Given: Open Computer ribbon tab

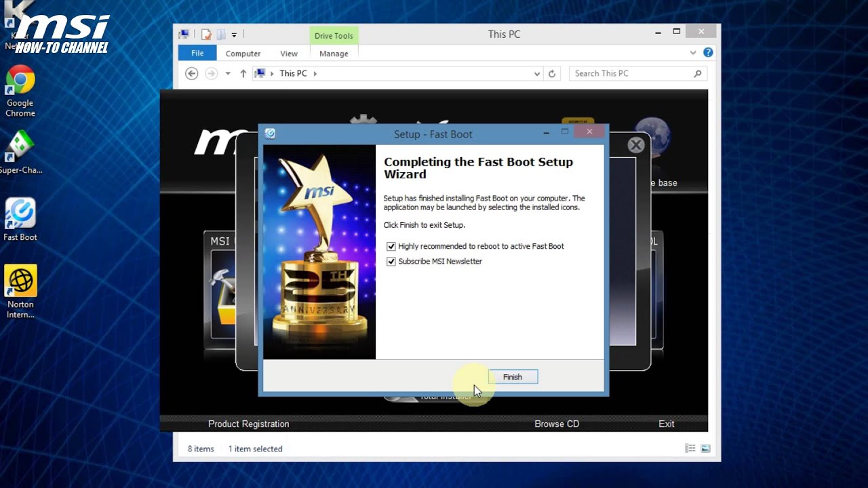Looking at the screenshot, I should pyautogui.click(x=243, y=54).
